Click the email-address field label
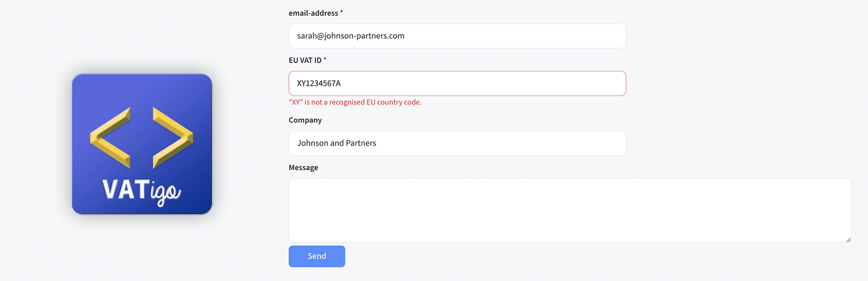The width and height of the screenshot is (868, 281). point(313,13)
